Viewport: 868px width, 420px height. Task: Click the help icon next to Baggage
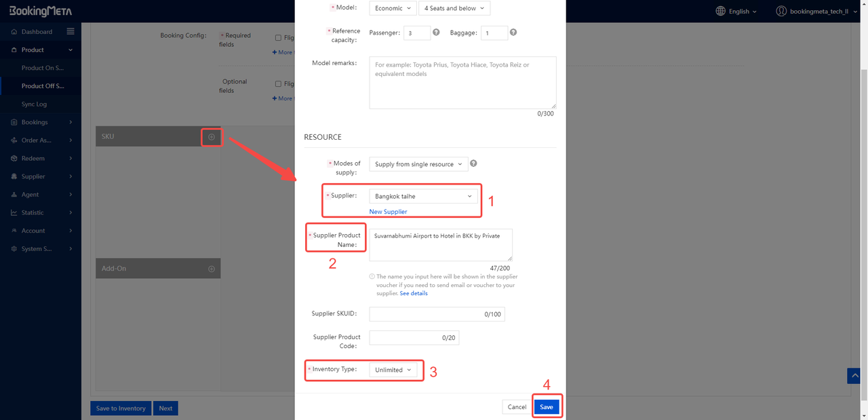[513, 33]
